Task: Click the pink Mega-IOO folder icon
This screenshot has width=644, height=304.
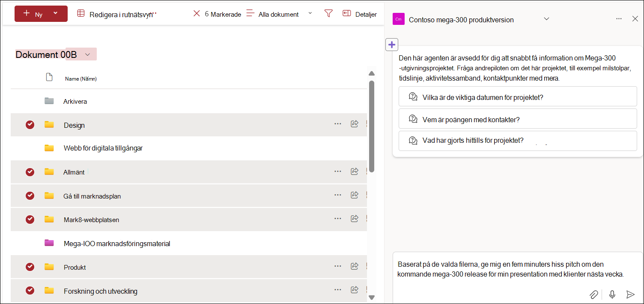Action: [x=49, y=243]
